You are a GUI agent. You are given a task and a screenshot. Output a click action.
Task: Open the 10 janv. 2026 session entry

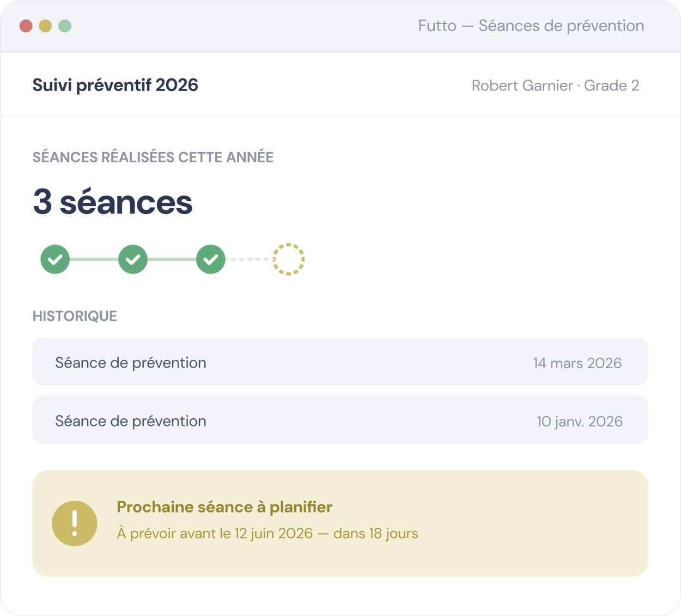click(x=340, y=420)
